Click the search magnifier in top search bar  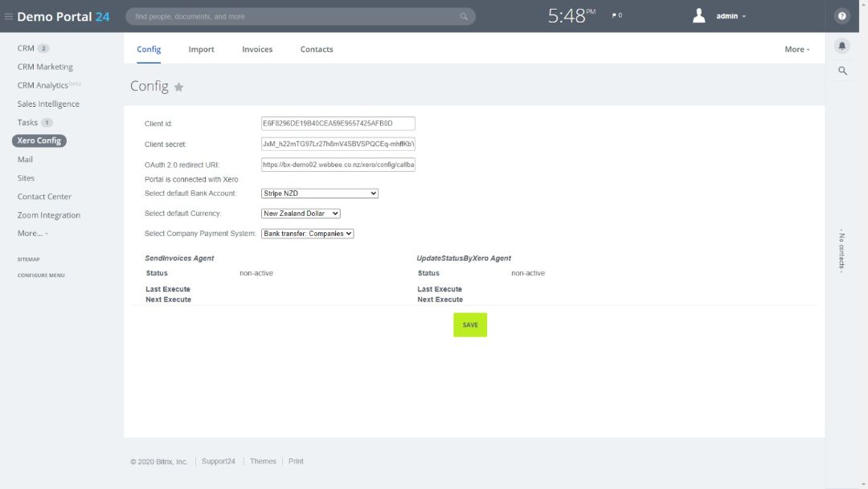464,17
